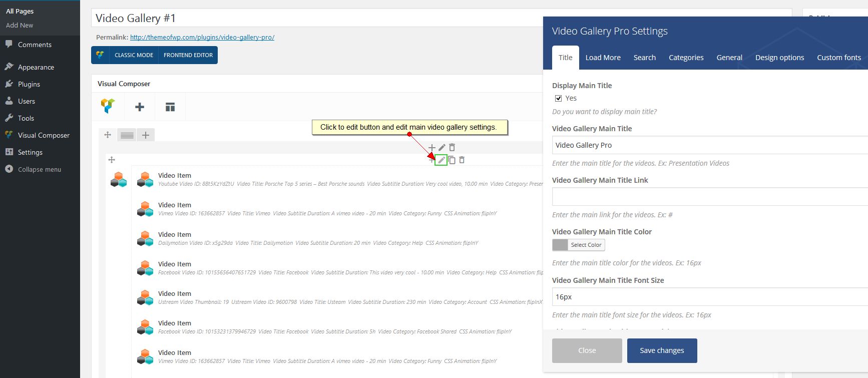This screenshot has width=868, height=378.
Task: Switch to Classic Mode
Action: click(134, 55)
